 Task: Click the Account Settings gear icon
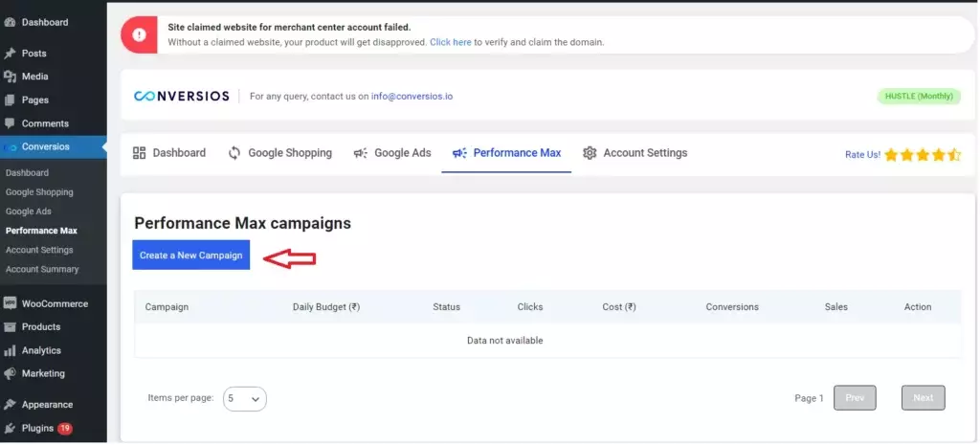click(x=590, y=153)
